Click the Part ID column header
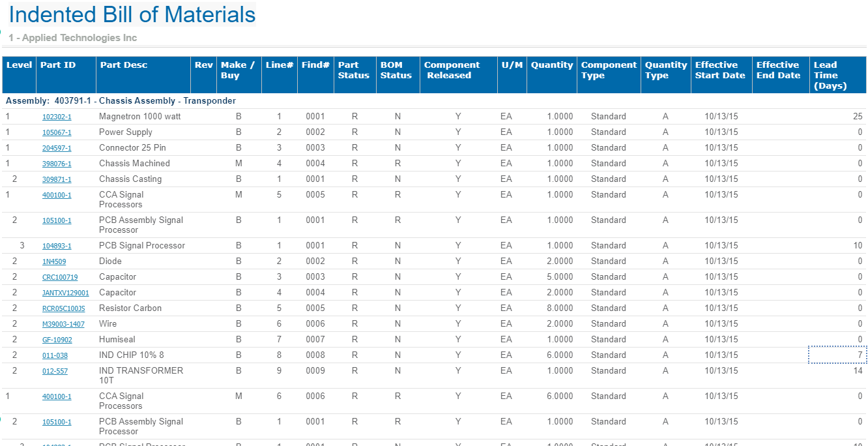Image resolution: width=868 pixels, height=446 pixels. [x=58, y=65]
